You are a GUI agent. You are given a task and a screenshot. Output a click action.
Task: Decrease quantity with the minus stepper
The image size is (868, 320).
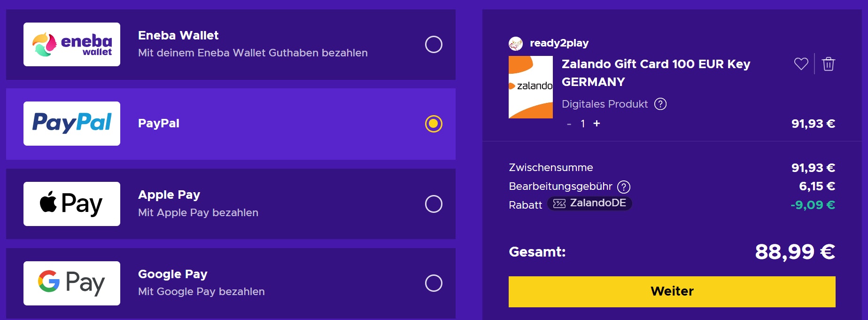pos(569,124)
